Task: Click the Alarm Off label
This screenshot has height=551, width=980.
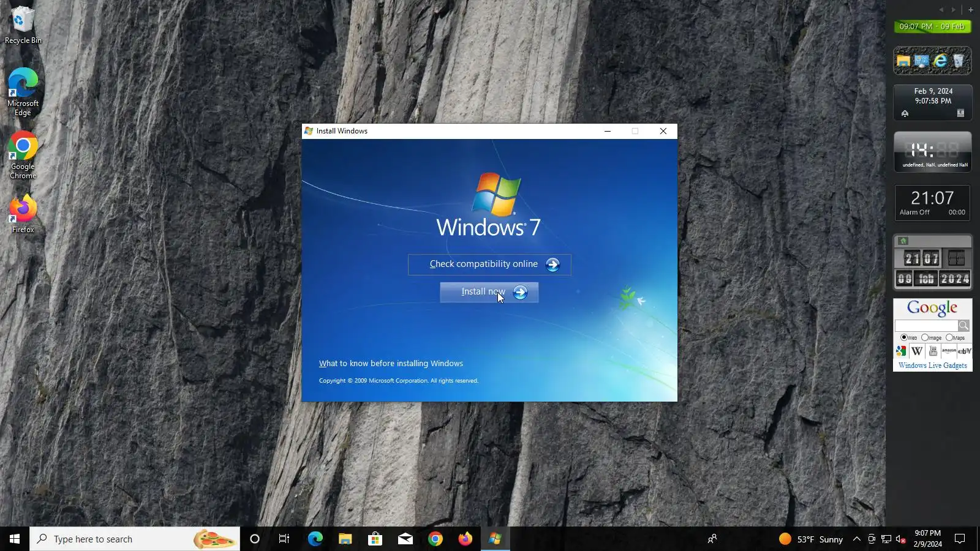Action: pyautogui.click(x=914, y=212)
